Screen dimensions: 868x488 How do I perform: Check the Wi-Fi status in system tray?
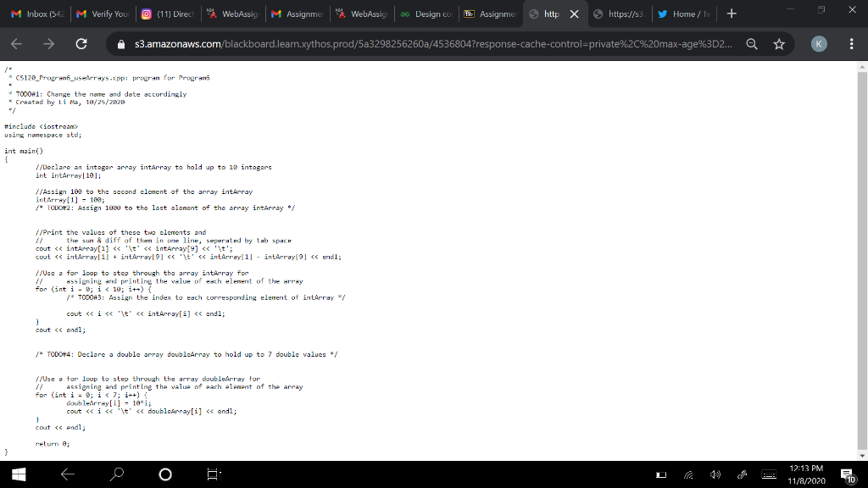point(689,474)
